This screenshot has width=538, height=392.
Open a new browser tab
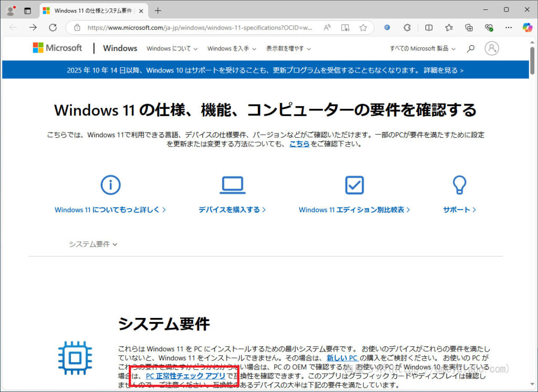click(158, 11)
